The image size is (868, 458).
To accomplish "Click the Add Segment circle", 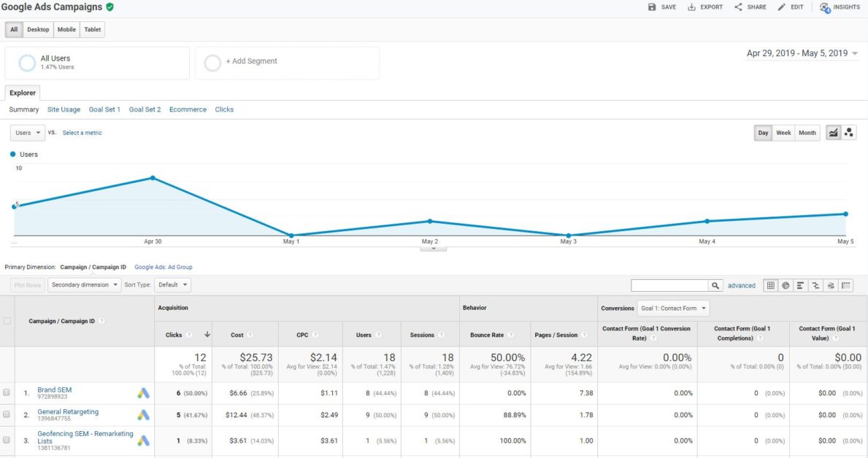I will (212, 63).
